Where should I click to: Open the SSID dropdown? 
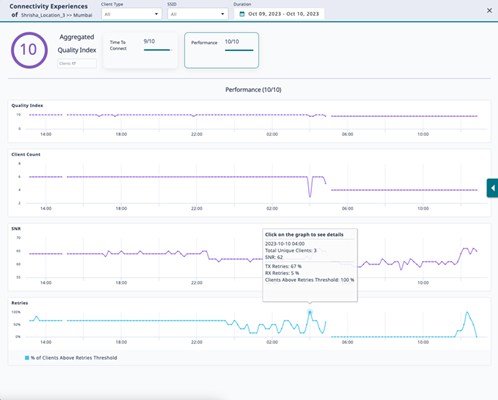tap(198, 14)
